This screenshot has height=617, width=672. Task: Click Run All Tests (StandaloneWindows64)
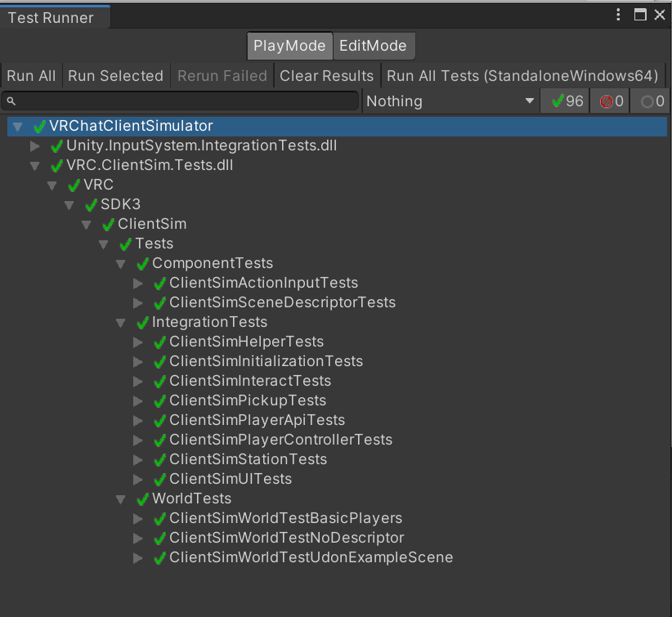522,76
